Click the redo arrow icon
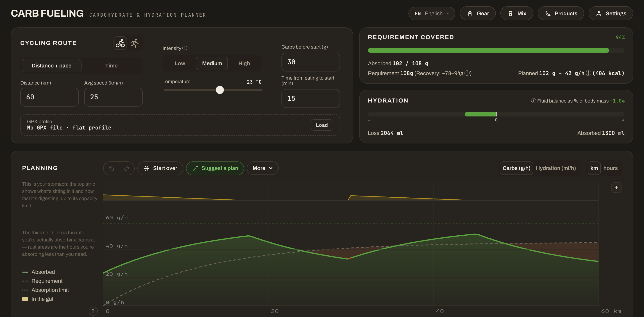The height and width of the screenshot is (317, 644). (127, 168)
